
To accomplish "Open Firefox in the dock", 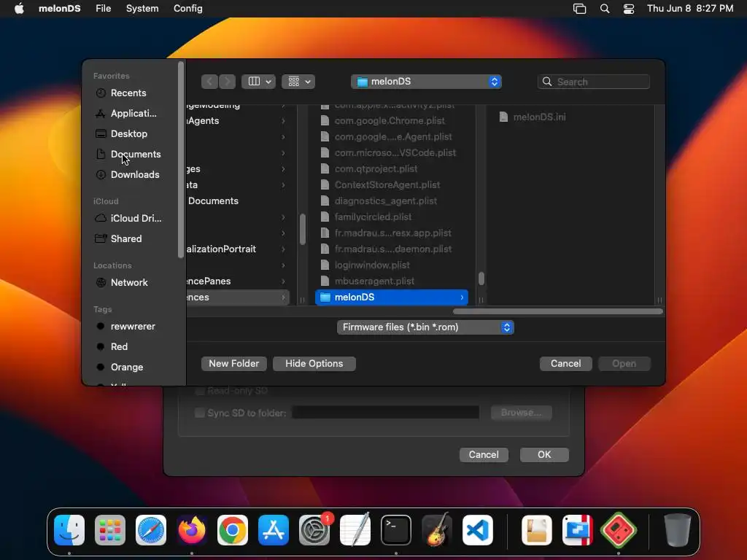I will 192,530.
